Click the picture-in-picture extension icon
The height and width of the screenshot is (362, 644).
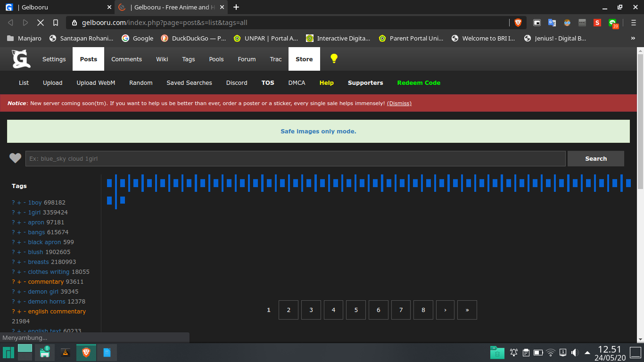[x=537, y=23]
